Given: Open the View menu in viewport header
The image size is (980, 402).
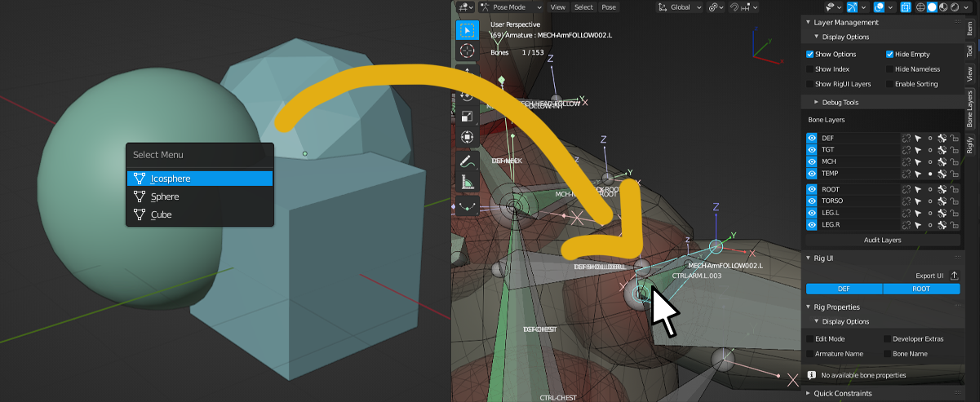Looking at the screenshot, I should [x=558, y=7].
